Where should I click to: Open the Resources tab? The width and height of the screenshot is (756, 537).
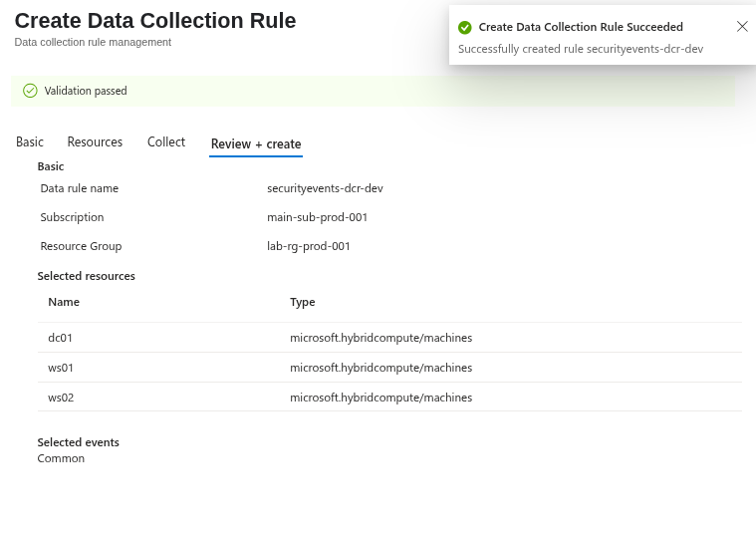click(x=95, y=141)
